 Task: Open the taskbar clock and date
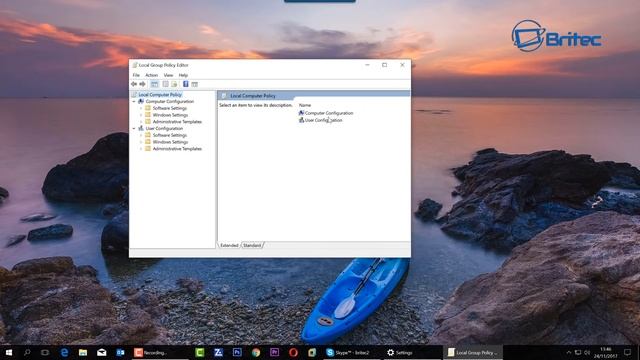tap(606, 352)
